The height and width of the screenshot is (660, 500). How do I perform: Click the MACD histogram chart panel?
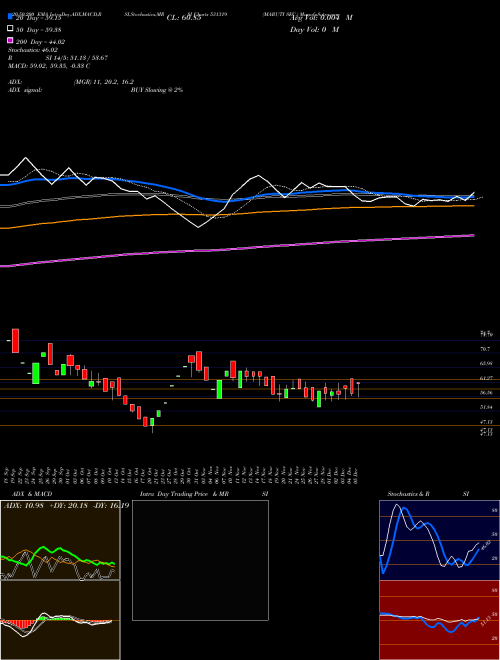click(x=60, y=620)
